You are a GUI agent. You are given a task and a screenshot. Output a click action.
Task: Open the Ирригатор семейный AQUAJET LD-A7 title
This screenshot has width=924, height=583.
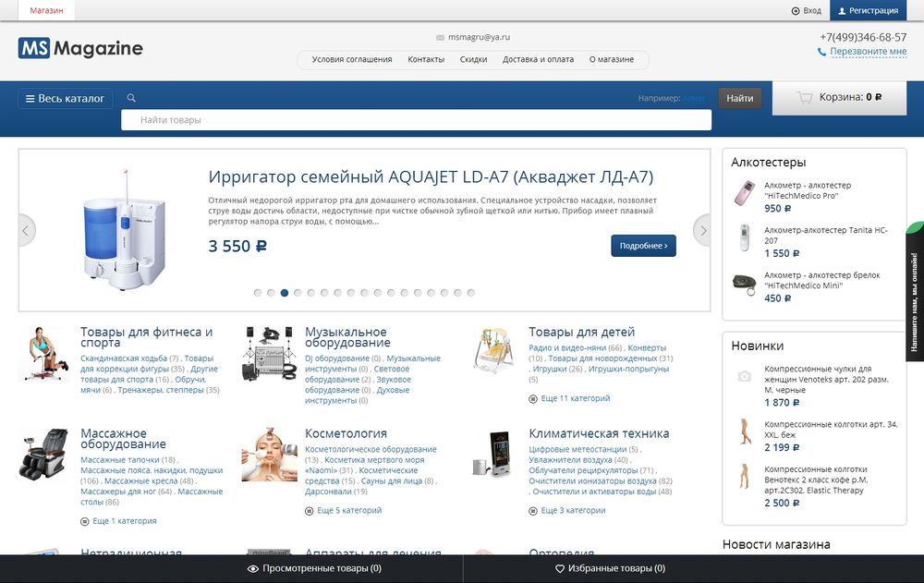tap(431, 176)
